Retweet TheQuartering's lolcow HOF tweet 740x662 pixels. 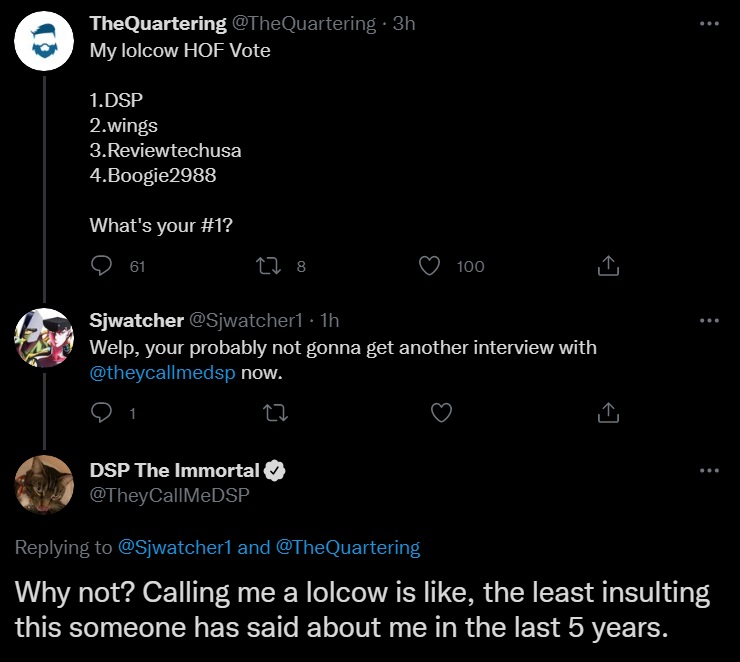[268, 266]
